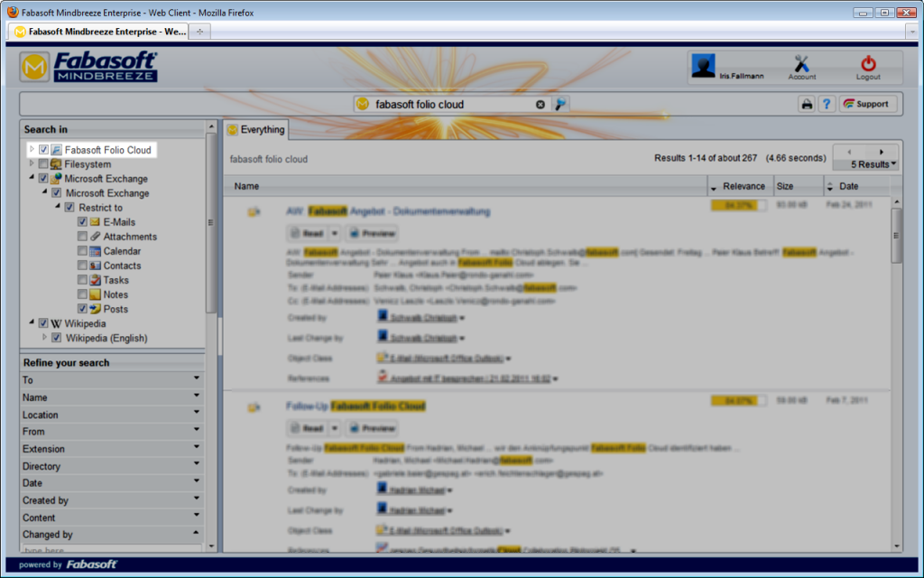Click the Tasks icon in the tree
Viewport: 924px width, 578px height.
point(95,280)
